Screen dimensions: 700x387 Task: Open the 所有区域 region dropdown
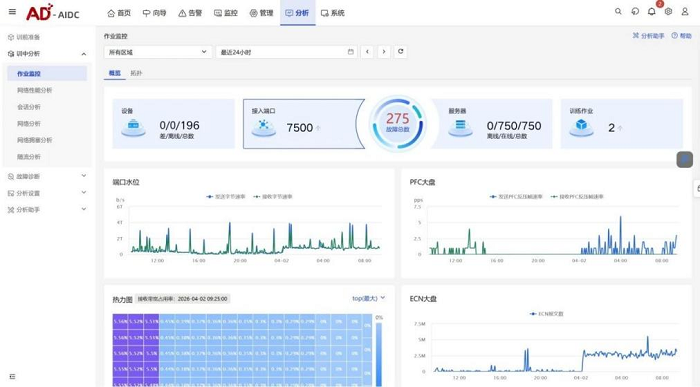pyautogui.click(x=158, y=52)
